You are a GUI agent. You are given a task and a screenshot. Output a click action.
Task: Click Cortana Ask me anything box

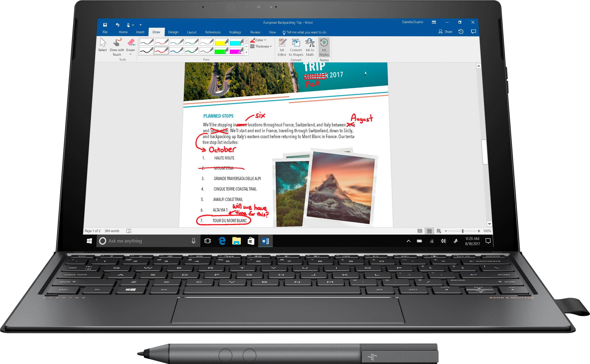tap(145, 241)
